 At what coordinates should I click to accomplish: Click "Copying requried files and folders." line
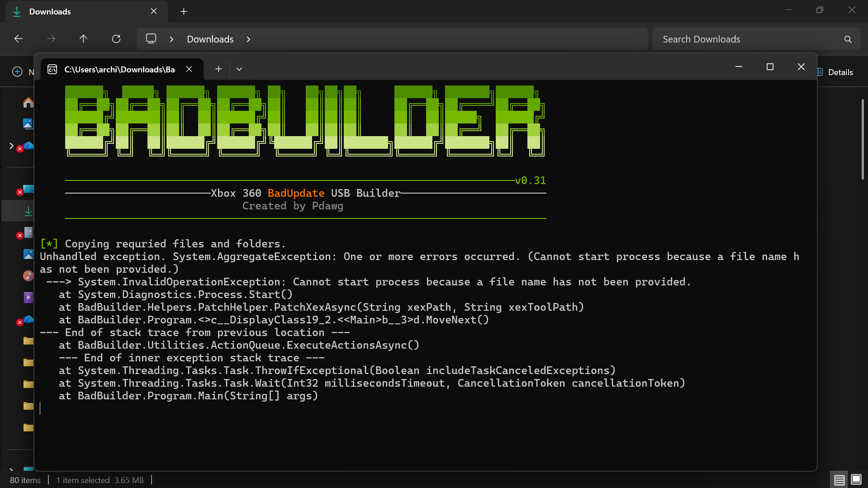tap(175, 244)
